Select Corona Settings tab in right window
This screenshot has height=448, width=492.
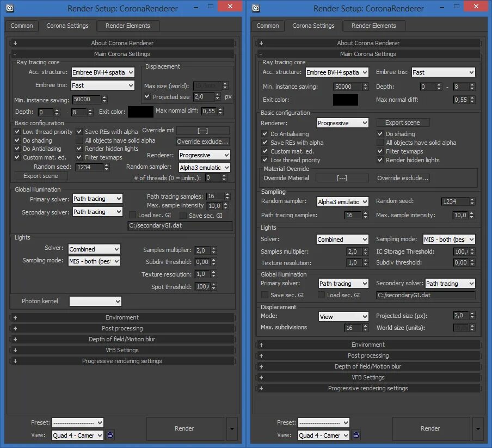click(313, 26)
